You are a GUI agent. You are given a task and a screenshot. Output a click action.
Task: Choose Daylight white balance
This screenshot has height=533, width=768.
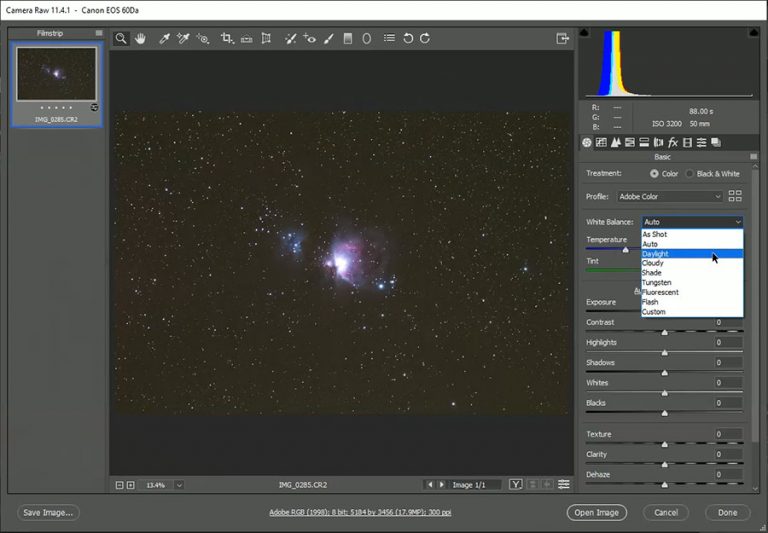click(x=693, y=254)
